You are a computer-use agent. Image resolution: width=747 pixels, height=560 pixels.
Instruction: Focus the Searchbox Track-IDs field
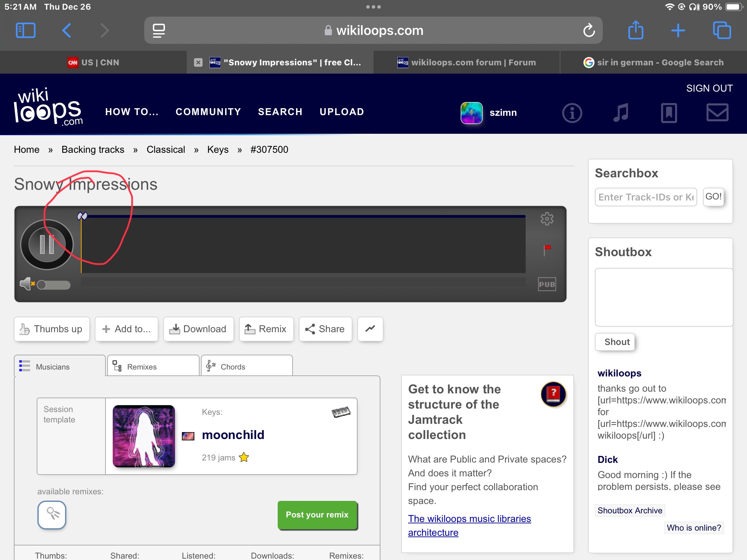tap(646, 197)
